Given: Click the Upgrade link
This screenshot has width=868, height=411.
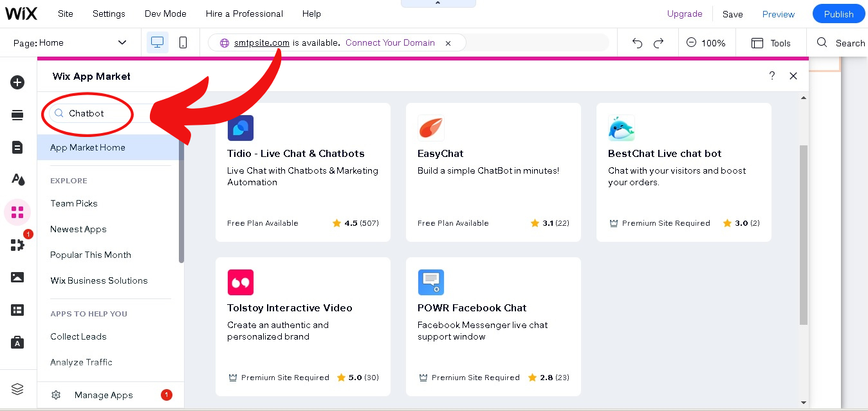Looking at the screenshot, I should click(685, 14).
